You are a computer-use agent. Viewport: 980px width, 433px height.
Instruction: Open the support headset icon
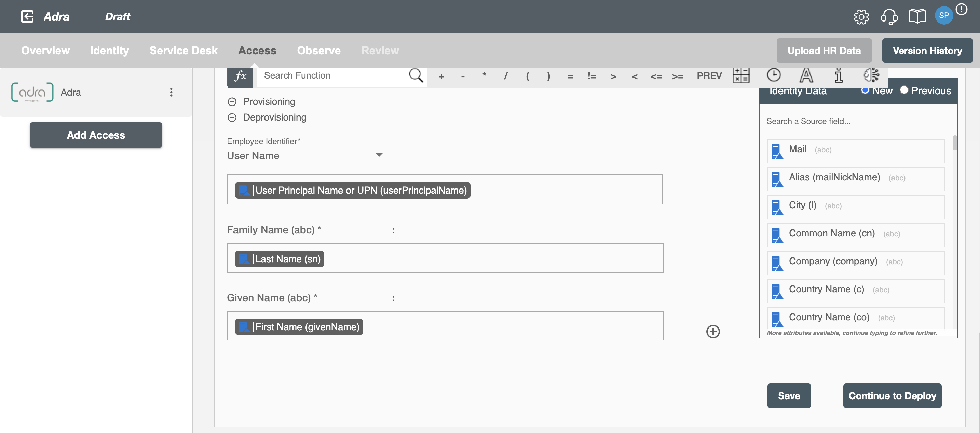(x=889, y=17)
